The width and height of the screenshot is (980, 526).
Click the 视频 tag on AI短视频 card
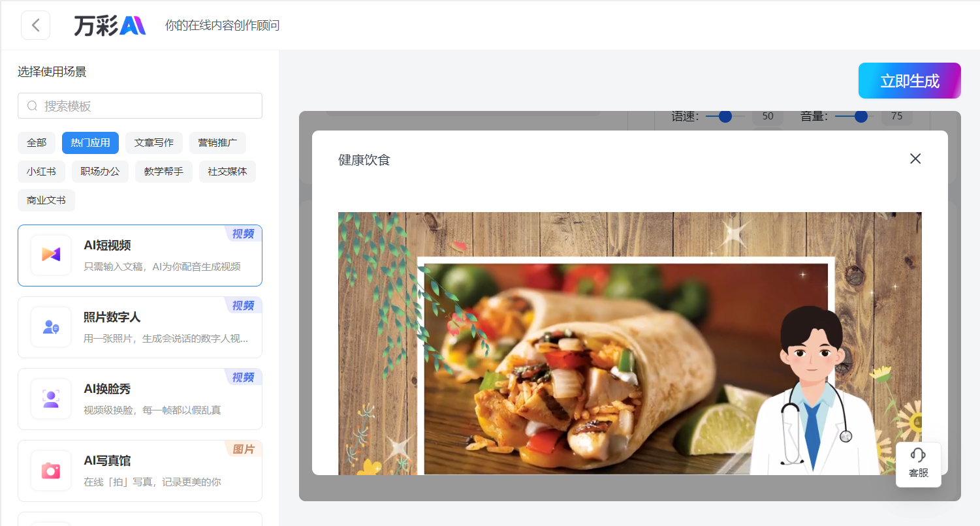tap(244, 234)
